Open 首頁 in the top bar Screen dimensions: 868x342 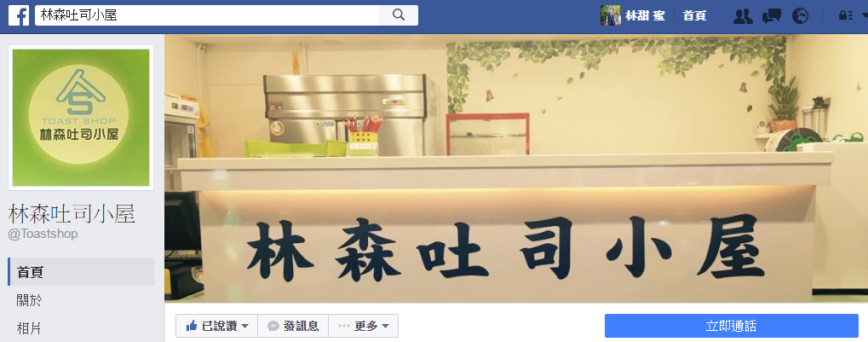tap(694, 16)
